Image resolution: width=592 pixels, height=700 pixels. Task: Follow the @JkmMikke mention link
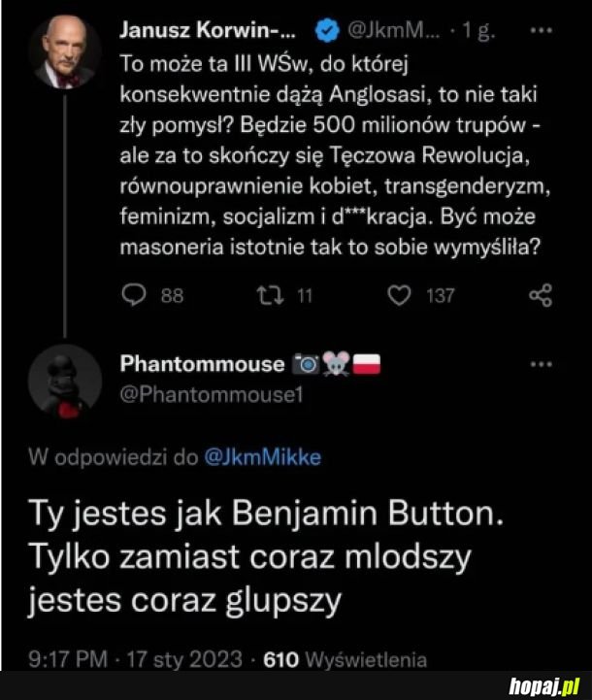point(264,458)
